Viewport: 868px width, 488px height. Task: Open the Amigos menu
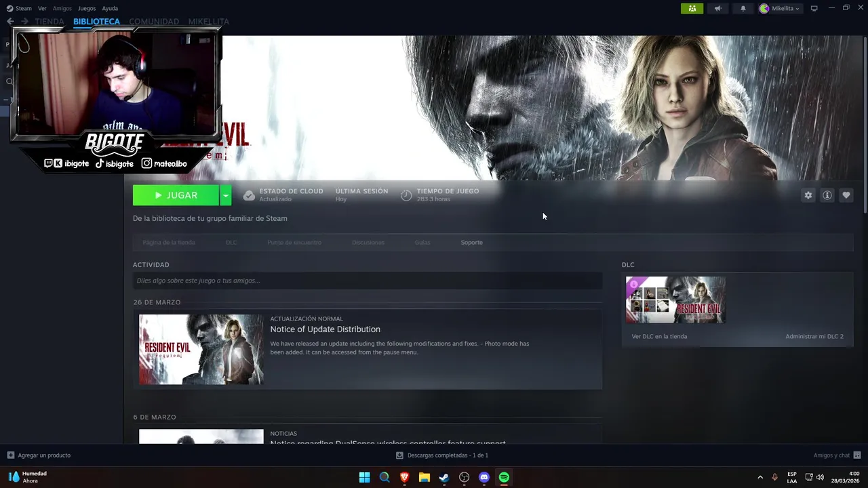tap(62, 8)
